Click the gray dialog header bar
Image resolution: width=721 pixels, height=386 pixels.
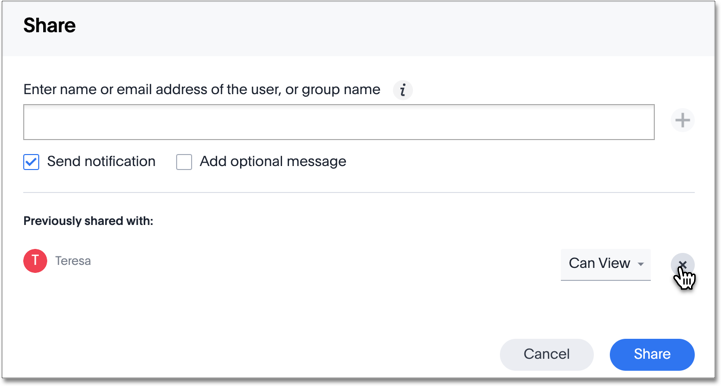(359, 29)
